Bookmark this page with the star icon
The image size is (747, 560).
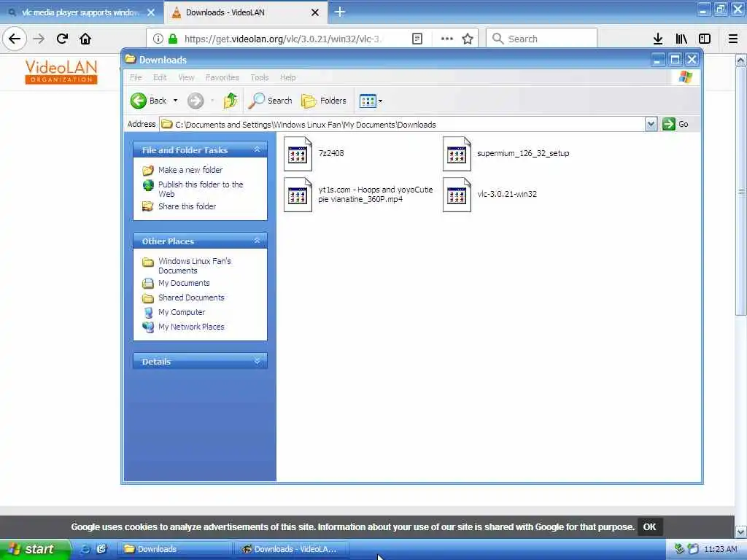click(468, 39)
